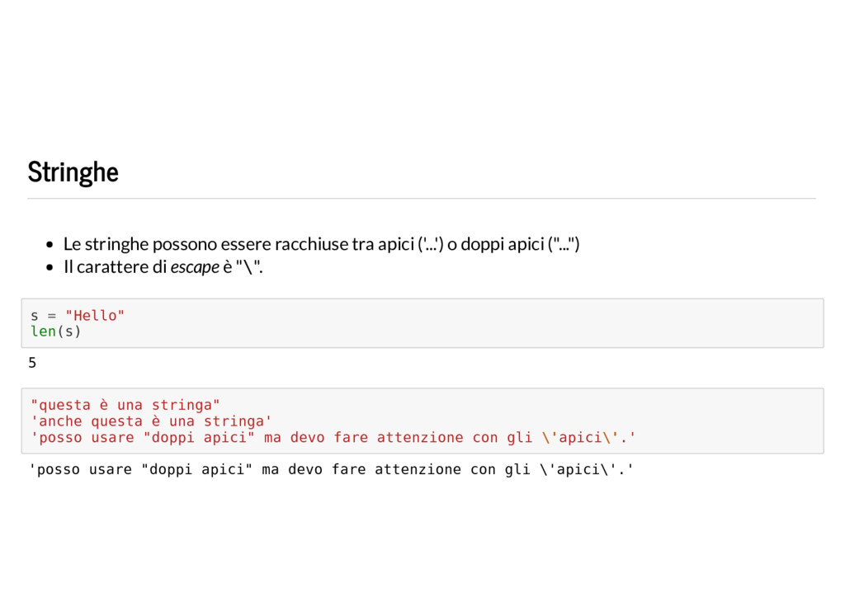Click the horizontal rule under the heading
The height and width of the screenshot is (616, 845).
click(422, 199)
